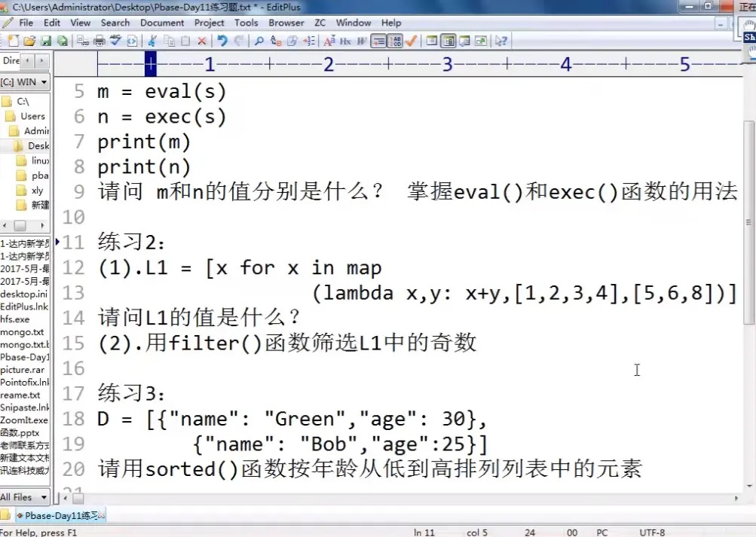Switch to Pbase-Day11 document tab
The width and height of the screenshot is (756, 537).
(61, 515)
